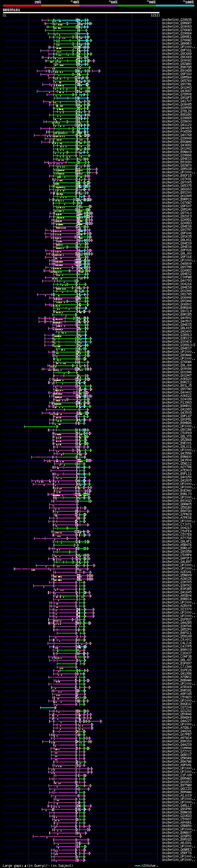Select hit UniRef100_Q7PNI8
Image resolution: width=197 pixels, height=868 pixels.
(177, 514)
